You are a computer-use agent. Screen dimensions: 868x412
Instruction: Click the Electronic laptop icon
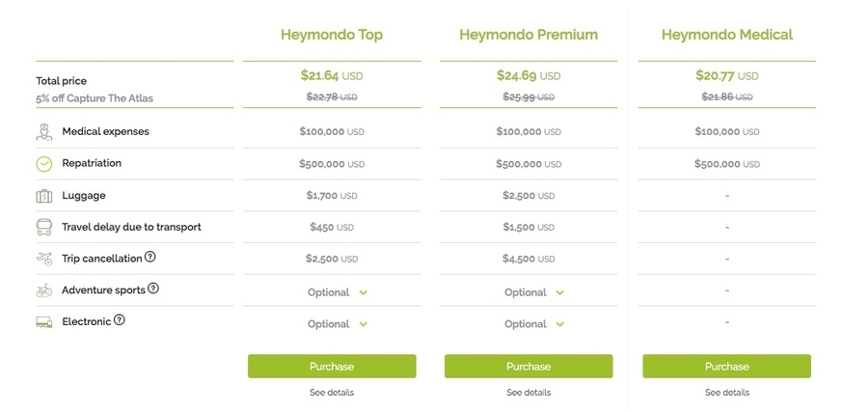pos(44,322)
